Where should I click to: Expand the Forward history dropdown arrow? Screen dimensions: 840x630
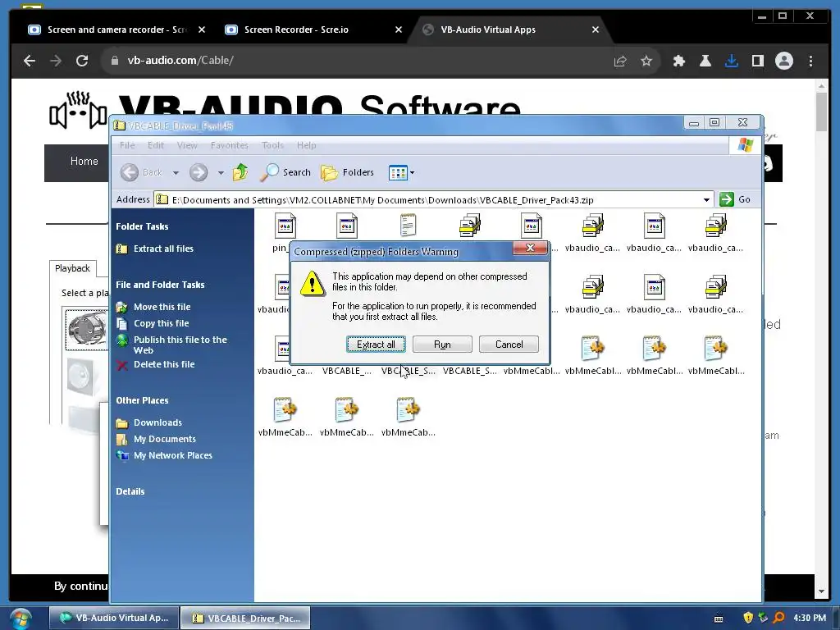pyautogui.click(x=220, y=172)
